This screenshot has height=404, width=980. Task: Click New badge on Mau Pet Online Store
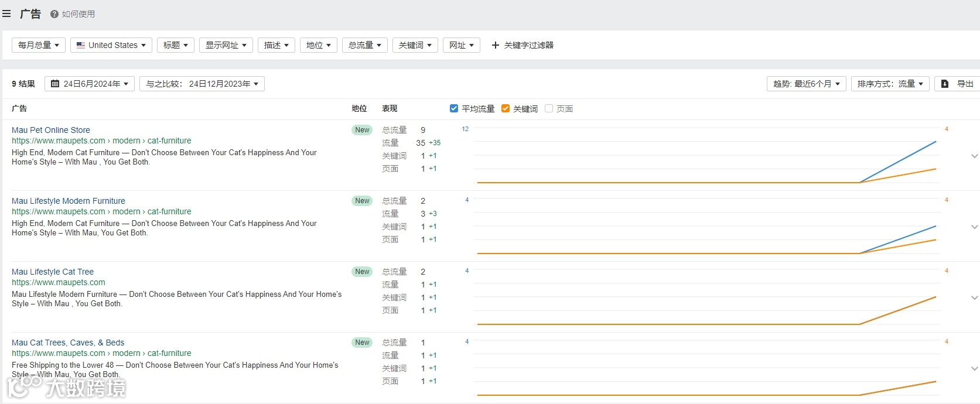pos(362,130)
